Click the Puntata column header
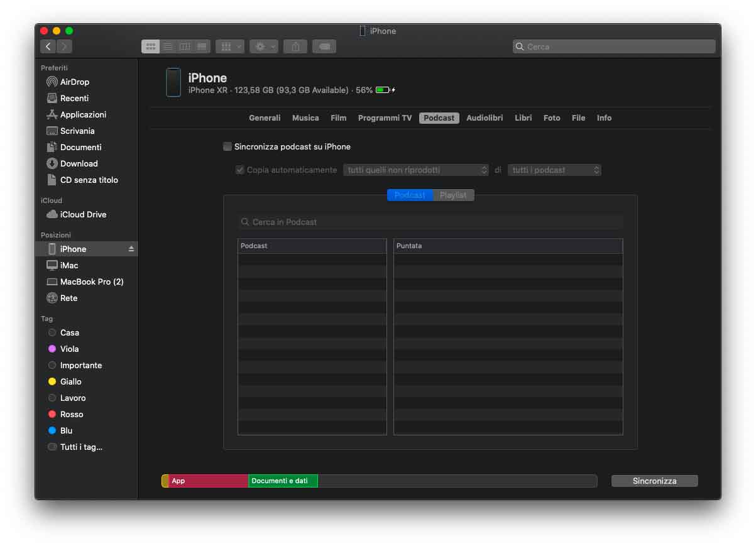The width and height of the screenshot is (756, 546). [x=508, y=246]
